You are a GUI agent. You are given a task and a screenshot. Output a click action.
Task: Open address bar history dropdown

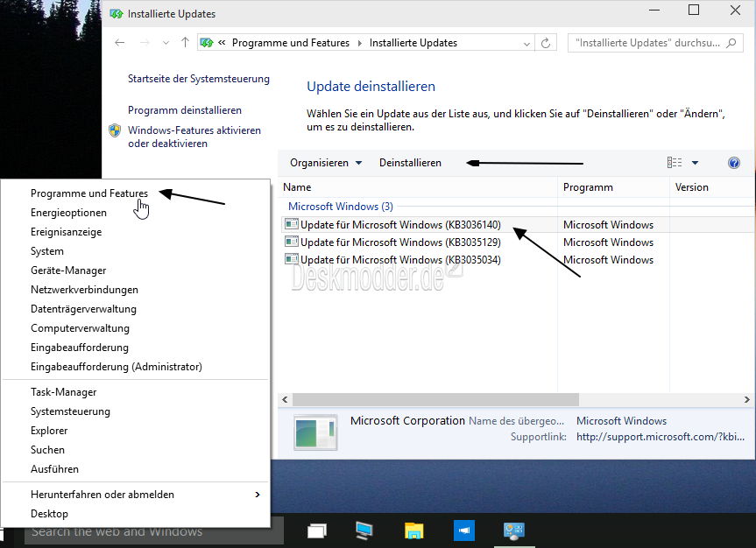pos(526,44)
